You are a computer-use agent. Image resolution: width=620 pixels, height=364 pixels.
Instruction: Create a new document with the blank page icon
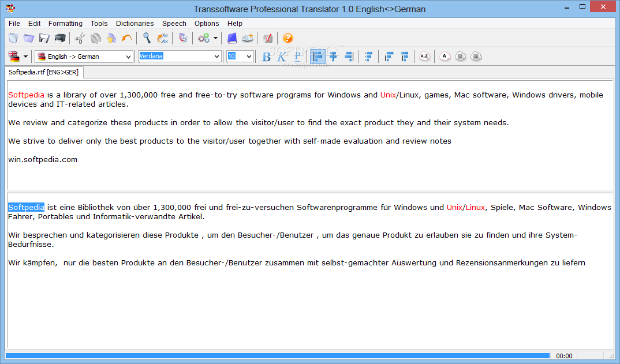click(13, 38)
